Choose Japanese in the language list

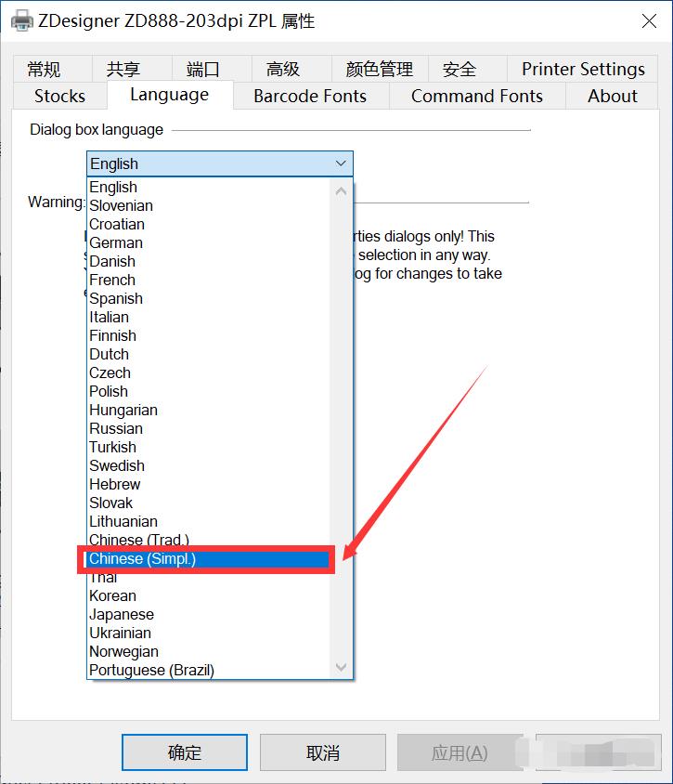pyautogui.click(x=121, y=615)
